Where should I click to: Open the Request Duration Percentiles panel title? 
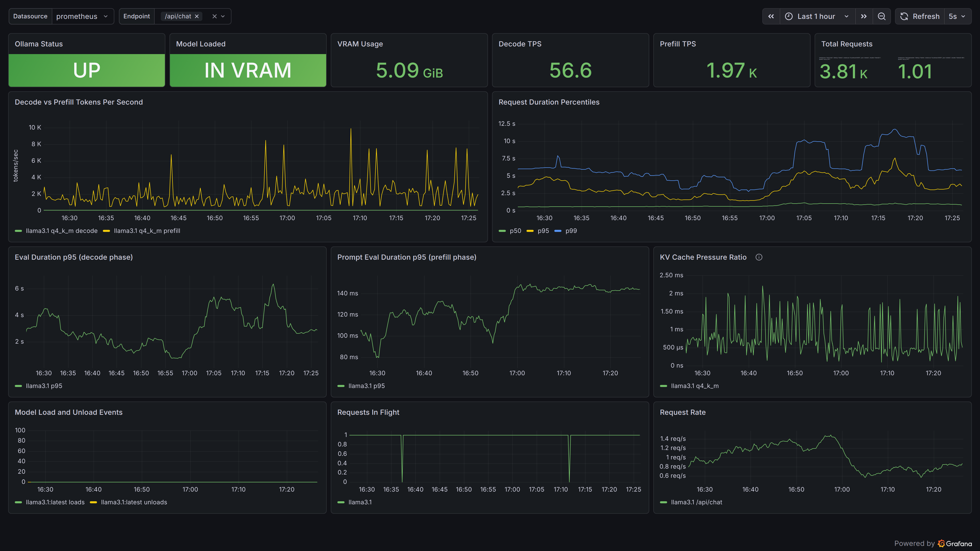(x=549, y=102)
